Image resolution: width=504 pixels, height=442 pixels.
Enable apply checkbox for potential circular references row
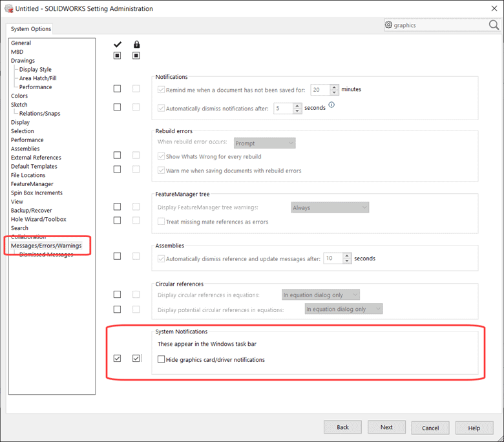click(118, 310)
